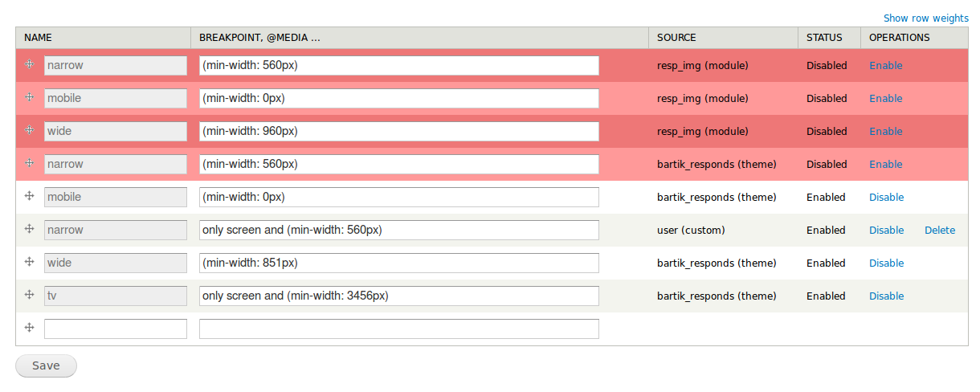This screenshot has height=392, width=980.
Task: Click drag handle of disabled bartik_responds narrow row
Action: 30,163
